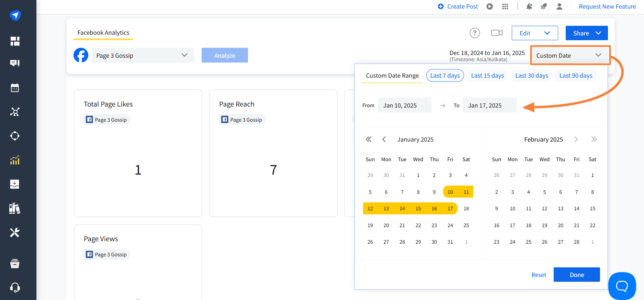The image size is (644, 300).
Task: Go to next month with right chevron
Action: click(576, 140)
